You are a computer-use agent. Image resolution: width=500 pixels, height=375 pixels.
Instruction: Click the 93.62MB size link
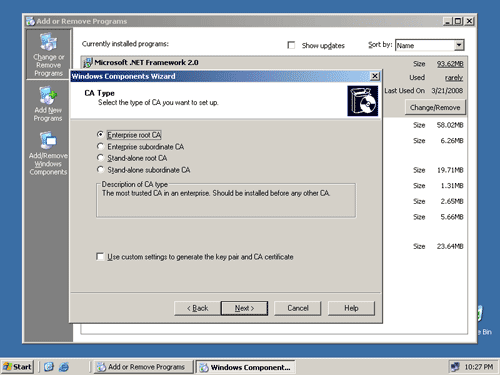coord(450,64)
